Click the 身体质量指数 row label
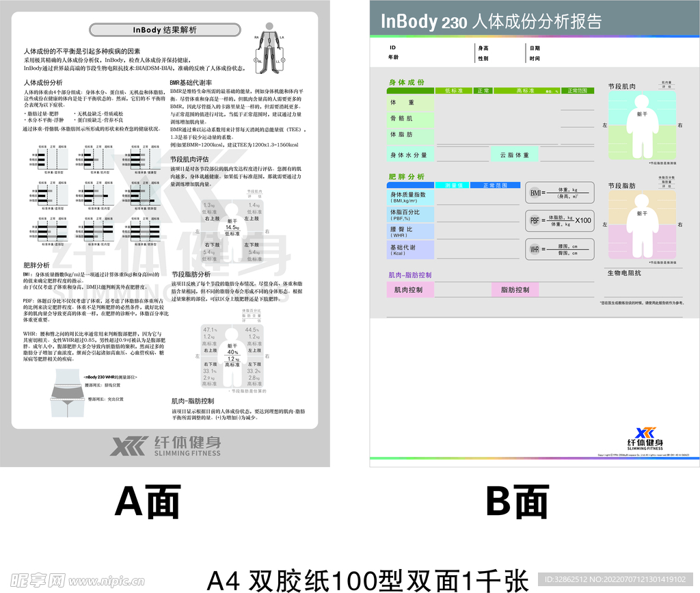 click(x=410, y=197)
